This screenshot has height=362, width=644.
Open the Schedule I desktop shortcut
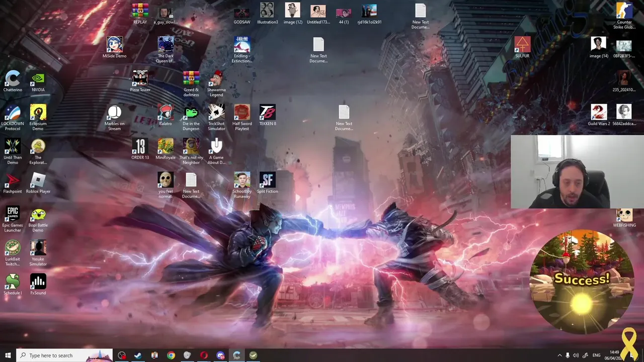point(13,284)
